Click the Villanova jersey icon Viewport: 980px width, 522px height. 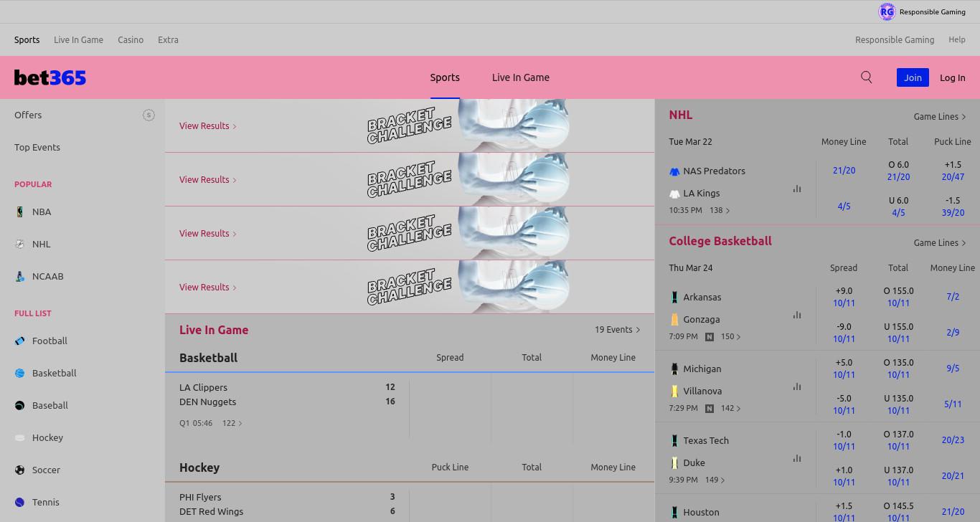pyautogui.click(x=674, y=391)
